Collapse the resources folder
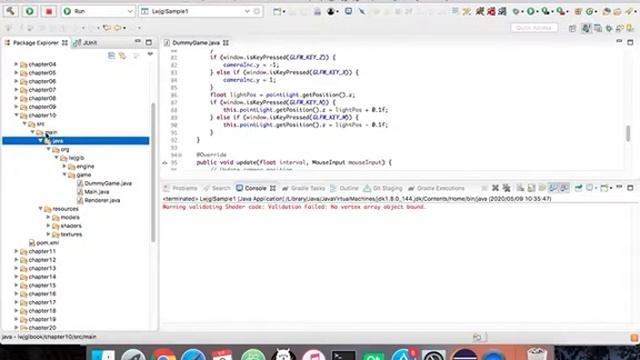 click(40, 209)
